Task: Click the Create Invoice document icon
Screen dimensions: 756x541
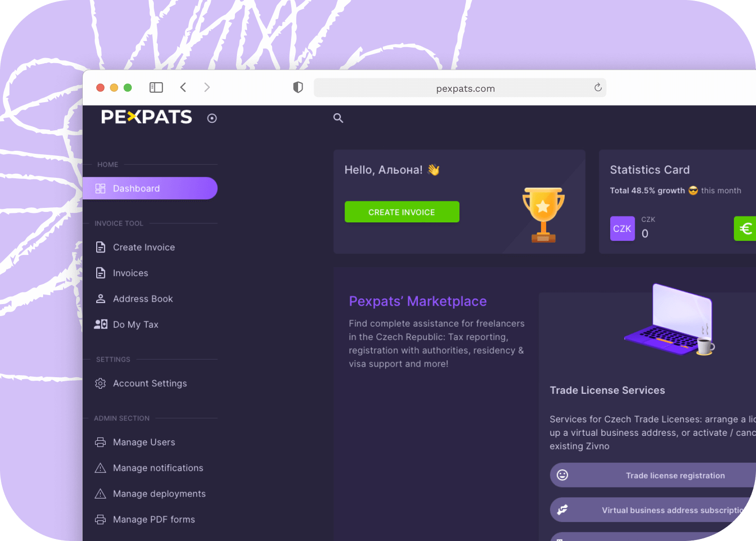Action: click(x=101, y=247)
